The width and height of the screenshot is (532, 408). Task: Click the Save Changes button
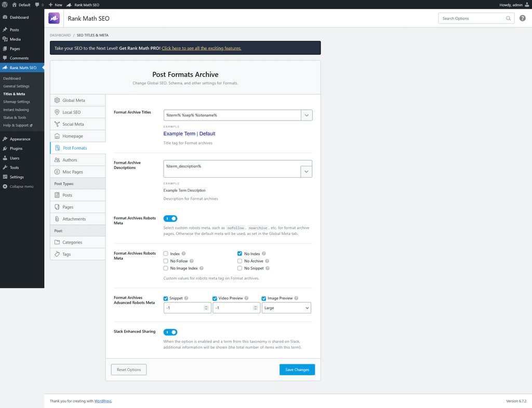297,370
